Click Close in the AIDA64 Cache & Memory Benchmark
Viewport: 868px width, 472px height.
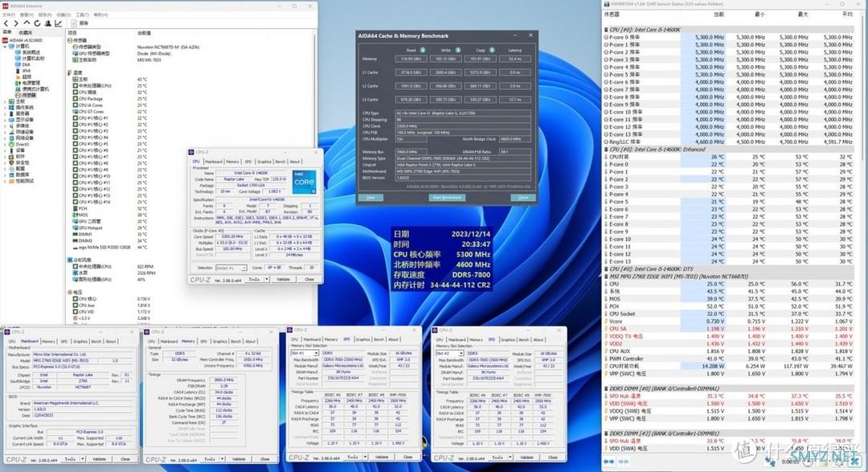click(x=523, y=197)
